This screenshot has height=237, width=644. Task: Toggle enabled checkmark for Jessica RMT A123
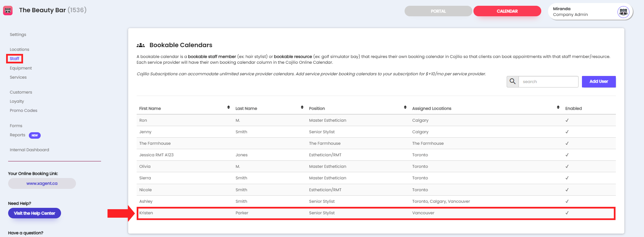(567, 155)
